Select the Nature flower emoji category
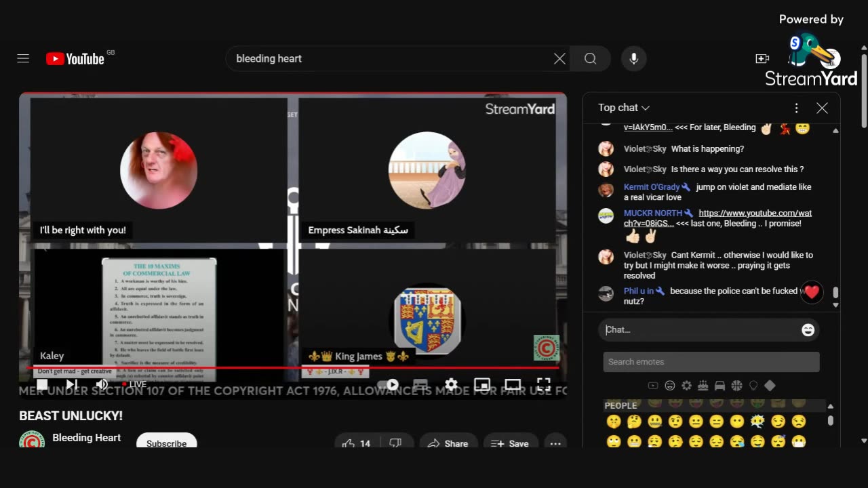This screenshot has height=488, width=868. click(686, 386)
